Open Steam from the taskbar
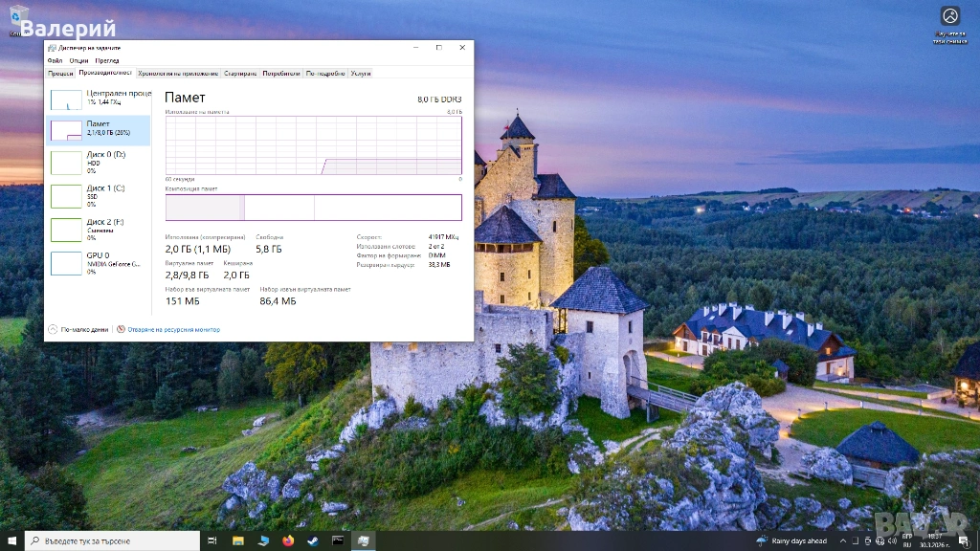This screenshot has height=551, width=980. (x=313, y=540)
